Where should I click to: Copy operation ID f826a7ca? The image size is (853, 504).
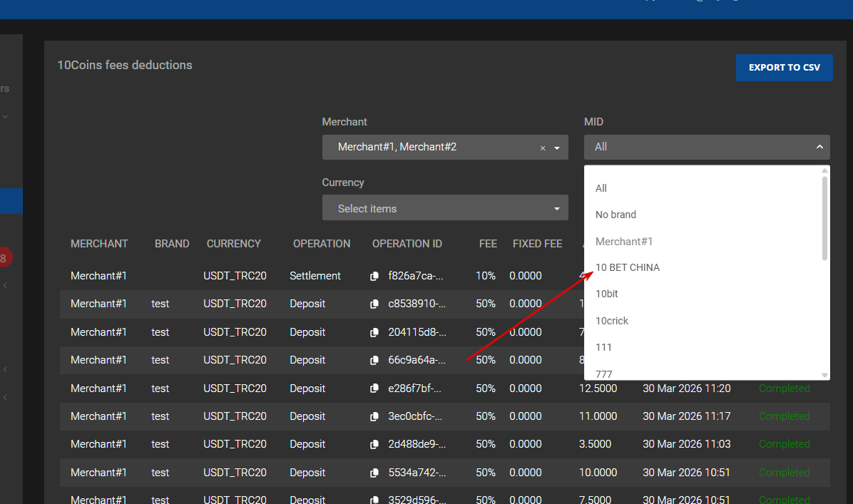pyautogui.click(x=374, y=277)
